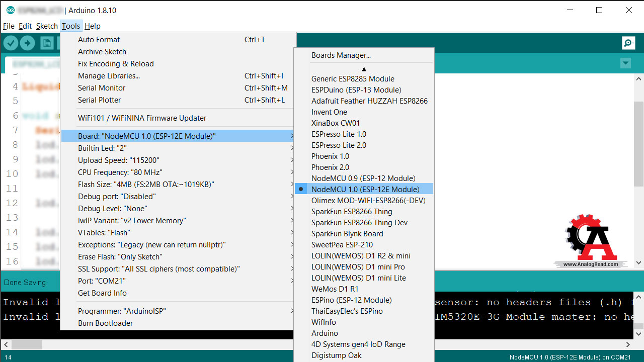Screen dimensions: 644x362
Task: Choose LOLIN(WEMOS) D1 R2 & mini
Action: (x=364, y=255)
